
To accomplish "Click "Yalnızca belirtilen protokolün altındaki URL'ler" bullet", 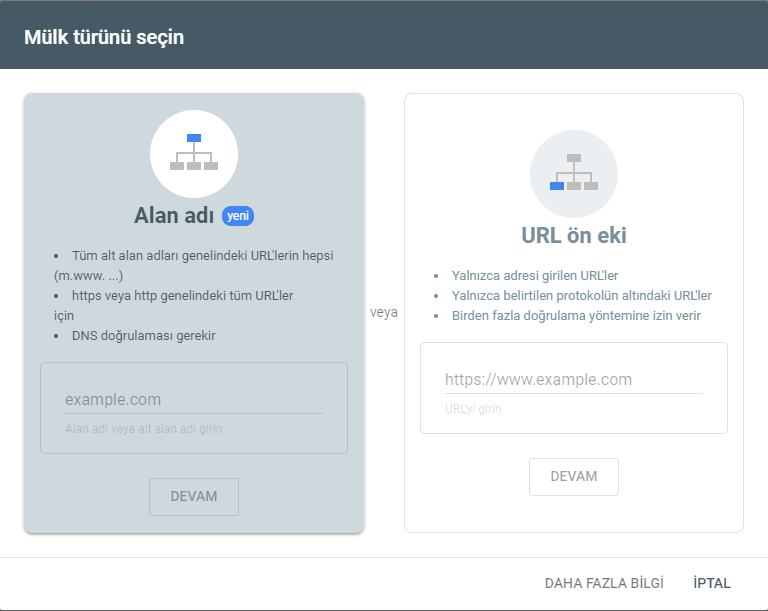I will coord(581,295).
